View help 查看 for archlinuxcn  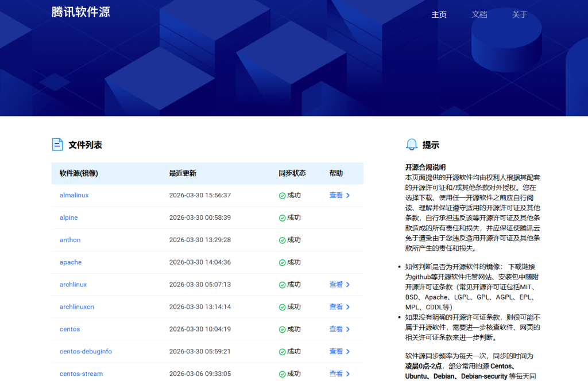(336, 307)
